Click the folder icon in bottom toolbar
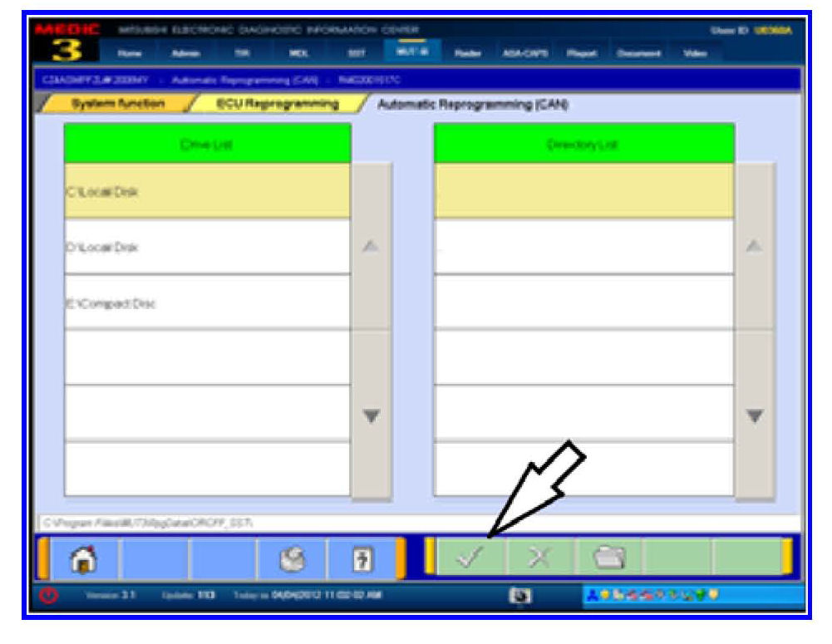 (608, 557)
